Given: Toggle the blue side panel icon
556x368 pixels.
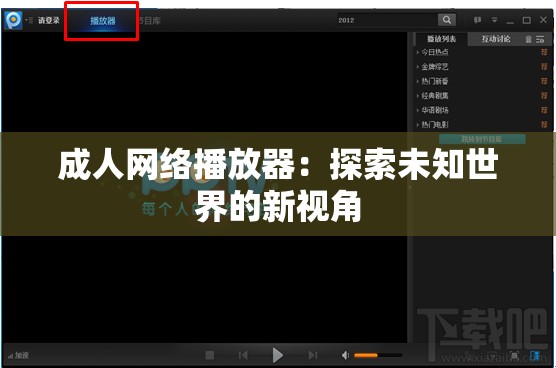Looking at the screenshot, I should coord(535,355).
